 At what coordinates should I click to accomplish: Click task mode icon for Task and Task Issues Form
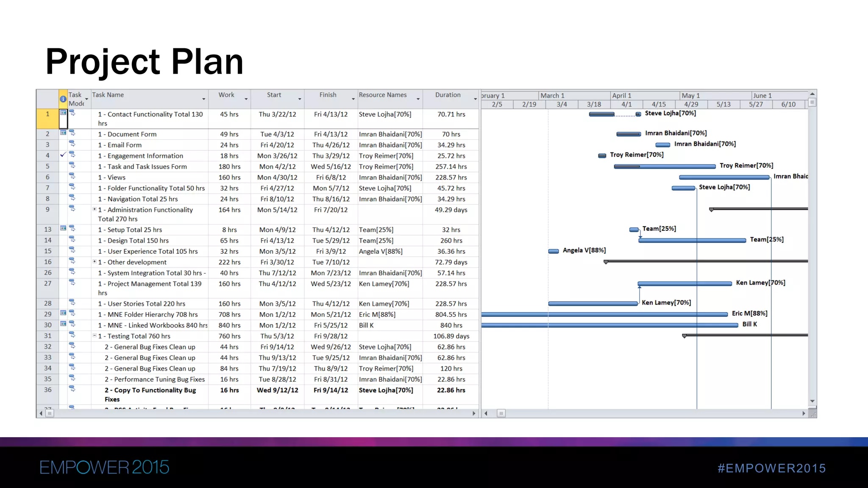72,165
